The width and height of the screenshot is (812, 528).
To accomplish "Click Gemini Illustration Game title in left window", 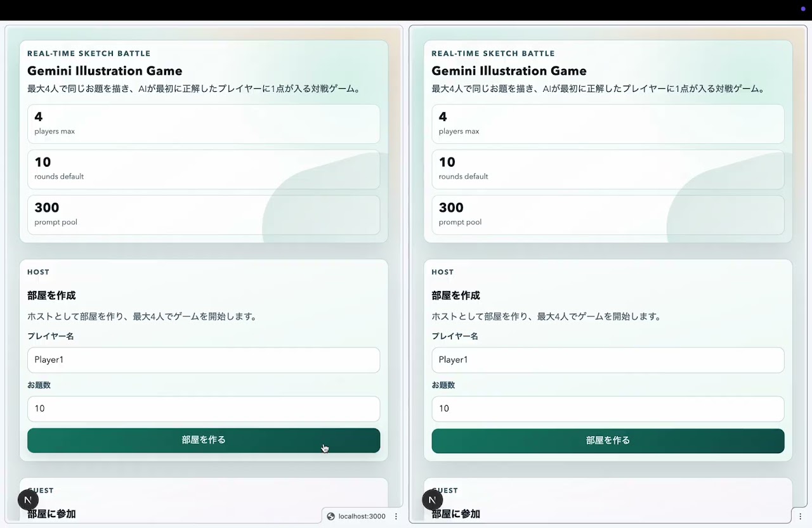I will click(105, 71).
